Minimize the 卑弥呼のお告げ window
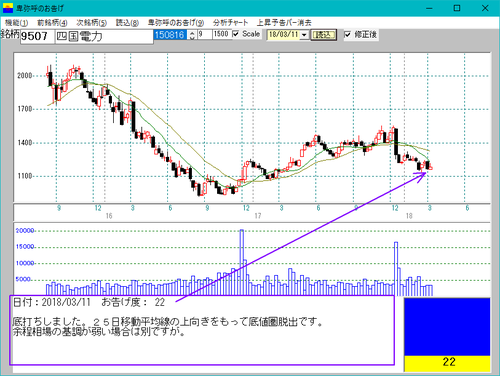The width and height of the screenshot is (500, 376). tap(429, 8)
